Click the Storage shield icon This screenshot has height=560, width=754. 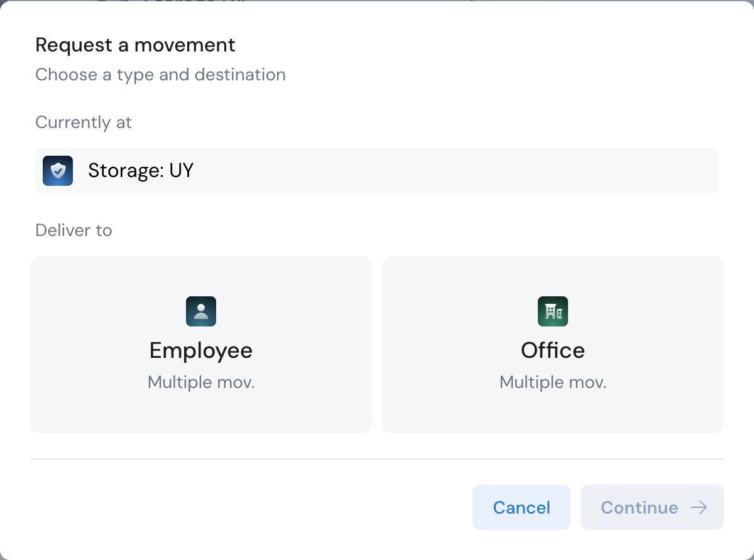[58, 171]
